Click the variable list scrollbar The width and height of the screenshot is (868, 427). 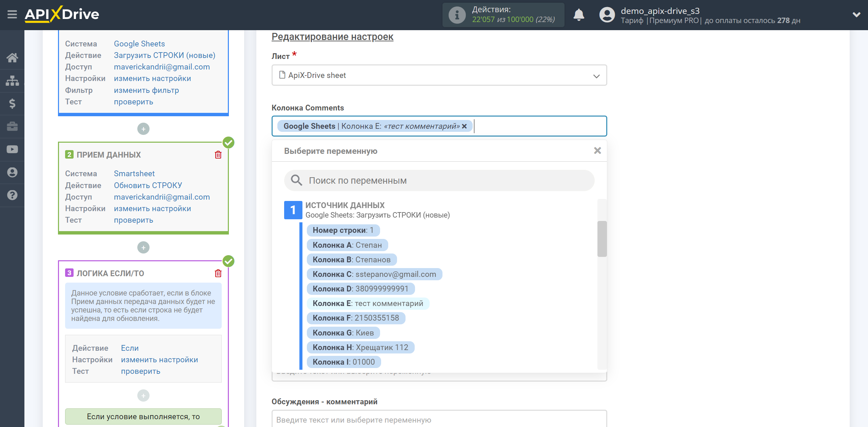pyautogui.click(x=602, y=239)
